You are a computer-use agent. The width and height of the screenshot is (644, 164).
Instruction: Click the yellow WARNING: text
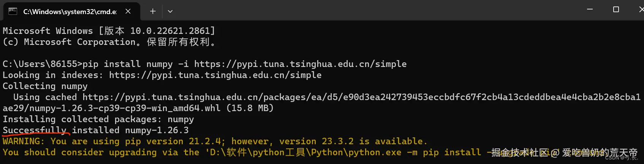[x=23, y=141]
